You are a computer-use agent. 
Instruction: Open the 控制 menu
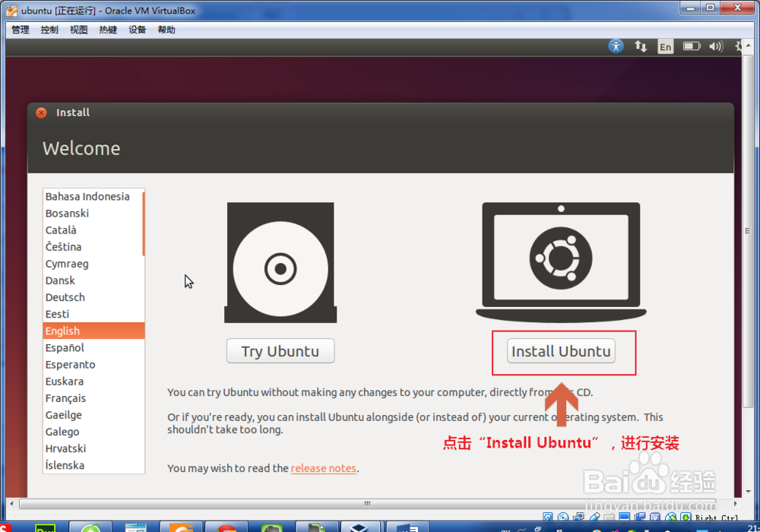click(x=49, y=30)
